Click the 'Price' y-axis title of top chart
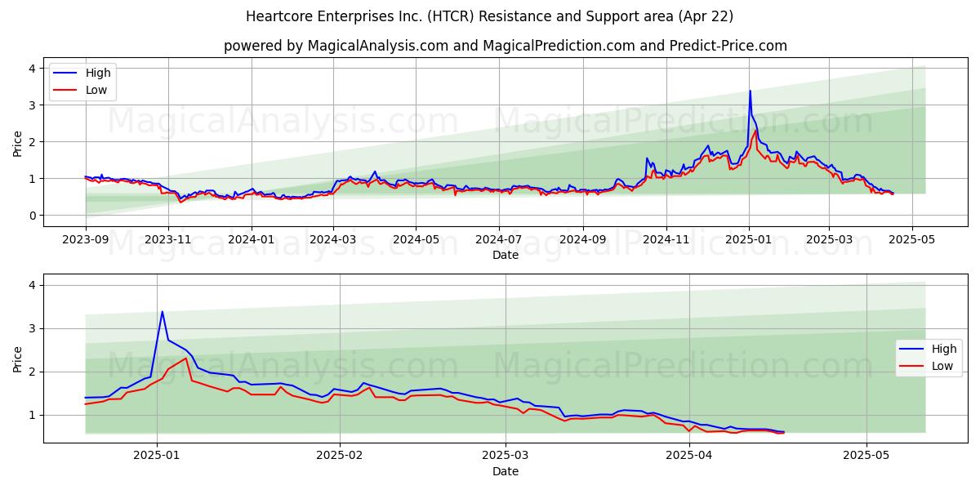980x490 pixels. pyautogui.click(x=18, y=143)
